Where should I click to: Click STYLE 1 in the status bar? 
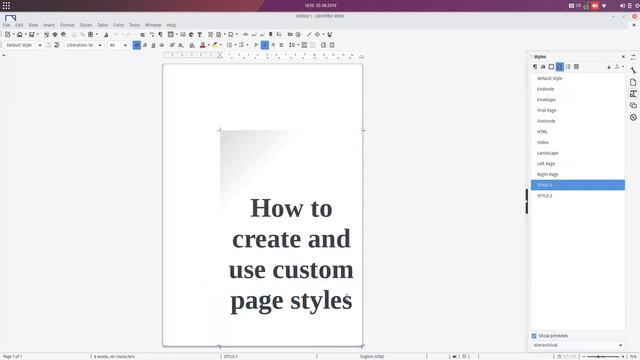pyautogui.click(x=231, y=357)
